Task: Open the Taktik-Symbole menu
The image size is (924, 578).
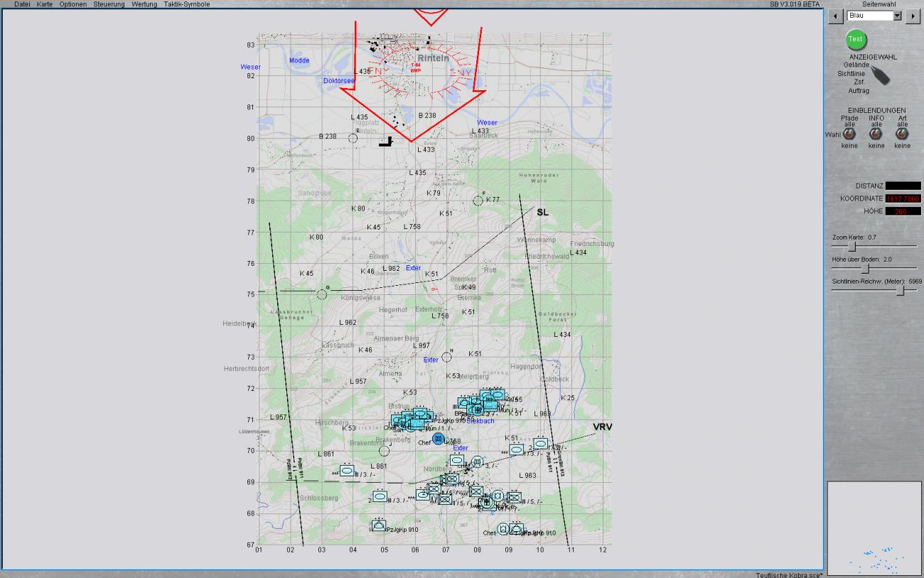Action: pyautogui.click(x=186, y=4)
